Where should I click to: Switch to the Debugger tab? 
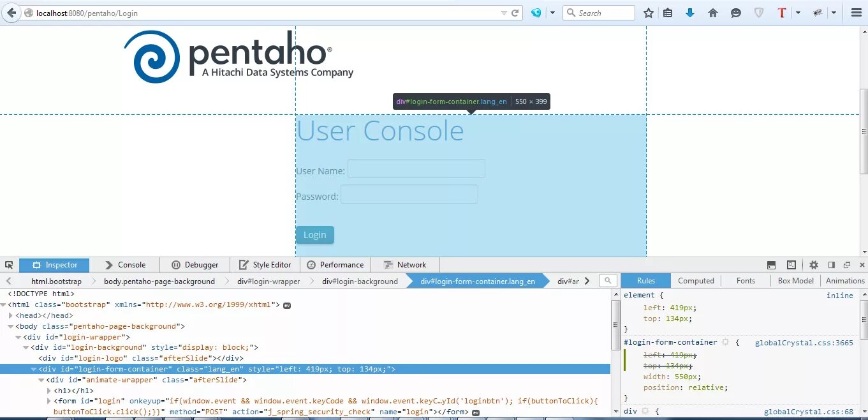click(x=195, y=265)
